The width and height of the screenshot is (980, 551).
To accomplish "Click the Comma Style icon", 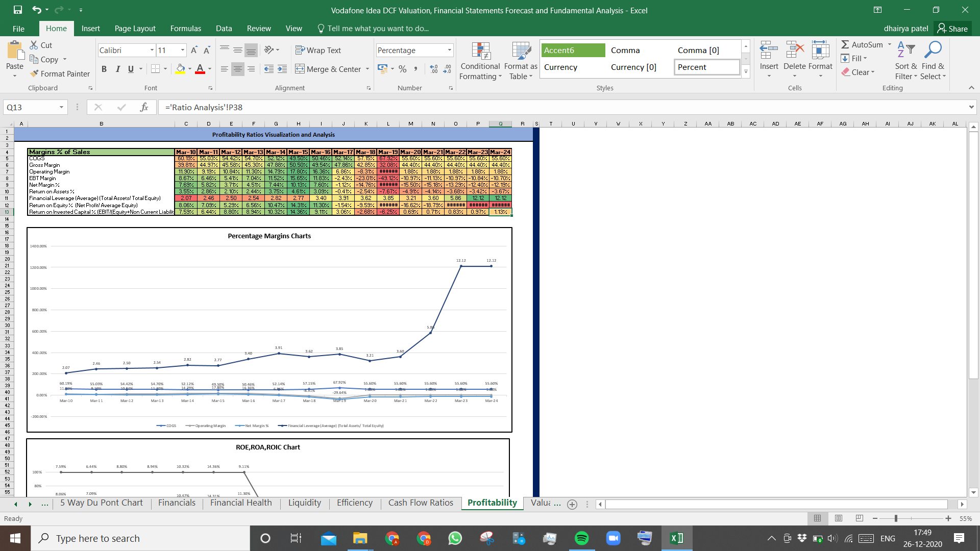I will point(416,69).
